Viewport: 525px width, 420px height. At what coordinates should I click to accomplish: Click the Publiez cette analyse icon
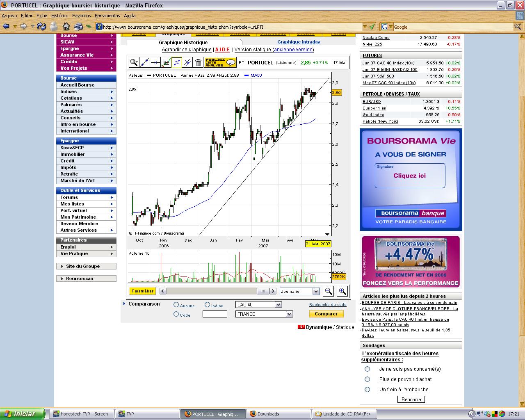pos(220,62)
